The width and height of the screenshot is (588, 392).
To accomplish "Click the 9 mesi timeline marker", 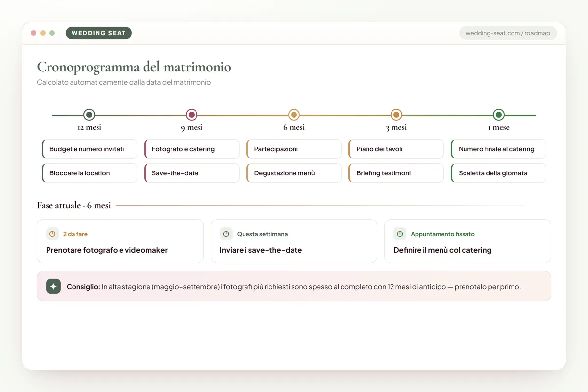I will [192, 115].
